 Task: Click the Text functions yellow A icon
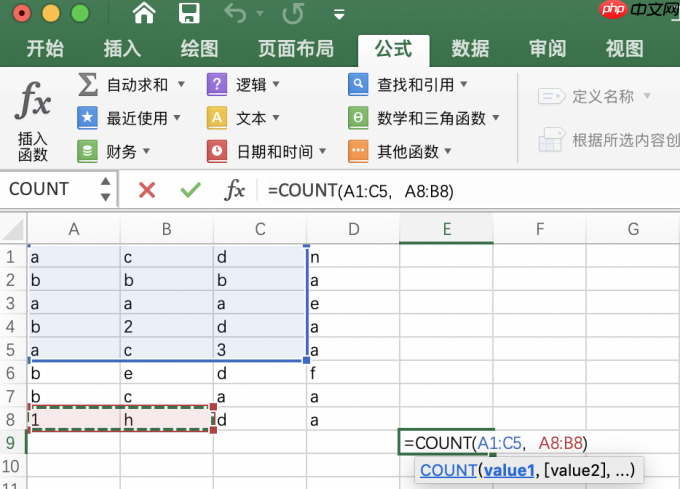click(217, 117)
